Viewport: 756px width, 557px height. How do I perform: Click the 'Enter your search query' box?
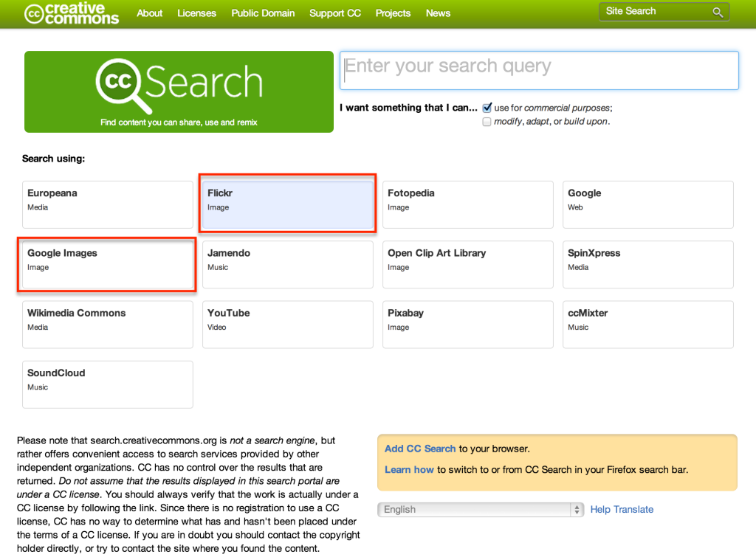tap(539, 70)
